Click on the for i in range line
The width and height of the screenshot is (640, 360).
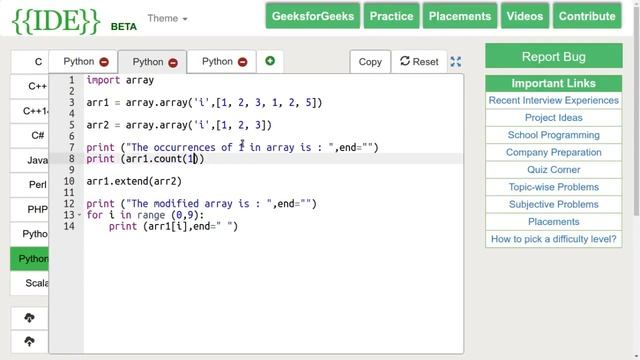click(x=145, y=215)
